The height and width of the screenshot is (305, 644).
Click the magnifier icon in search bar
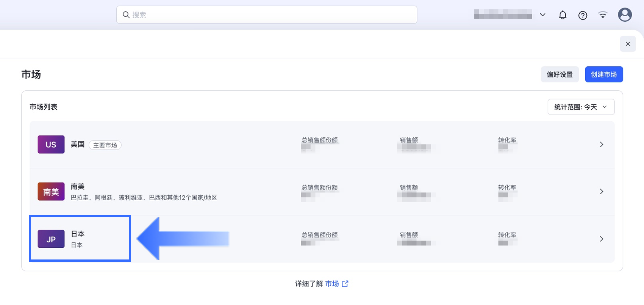click(126, 15)
